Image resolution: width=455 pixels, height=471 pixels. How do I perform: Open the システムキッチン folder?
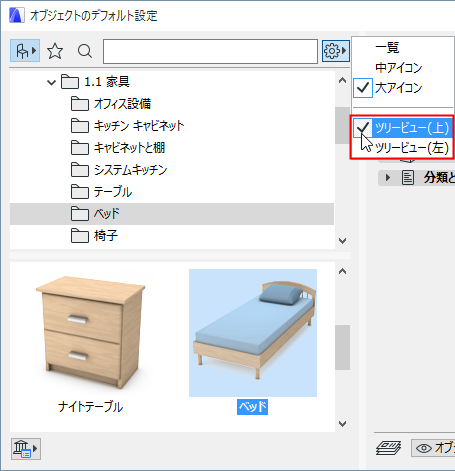119,170
